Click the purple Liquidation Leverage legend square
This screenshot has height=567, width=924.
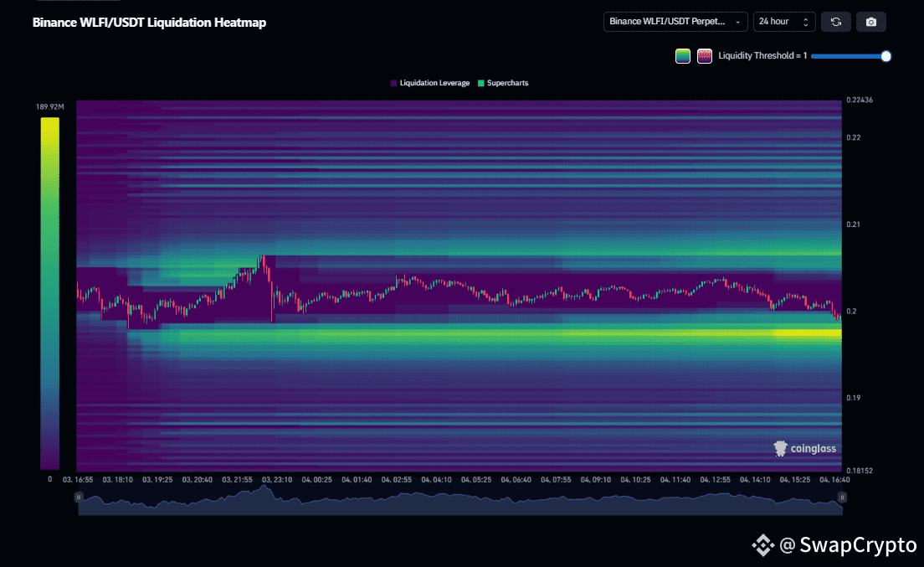pos(393,83)
